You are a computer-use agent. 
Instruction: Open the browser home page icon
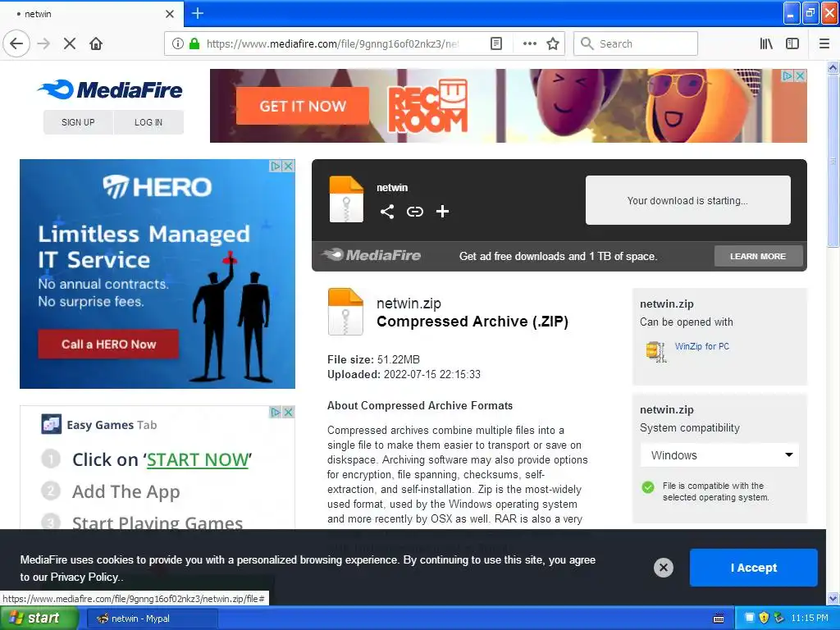tap(96, 43)
